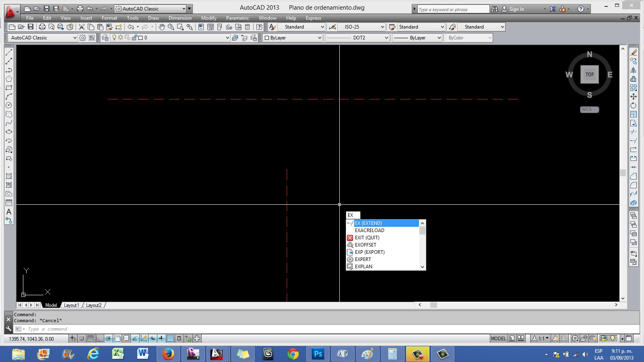Switch to the Layout1 tab
Screen dimensions: 644x362
[x=72, y=305]
